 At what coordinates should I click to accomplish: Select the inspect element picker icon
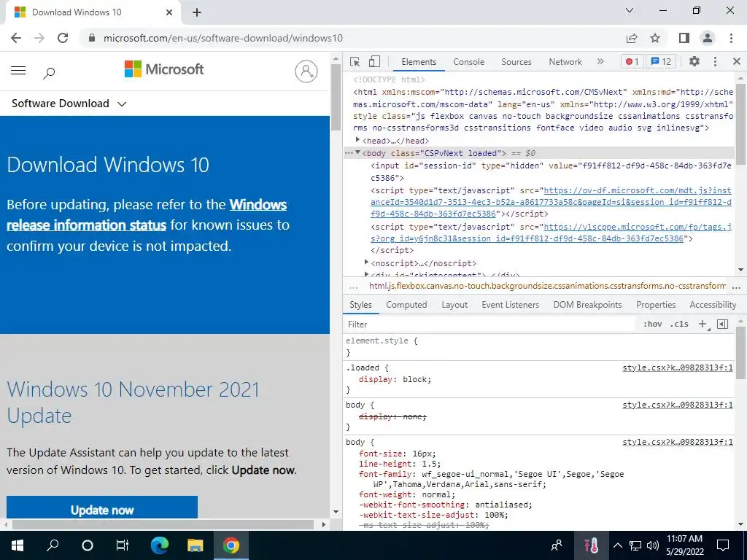[355, 61]
